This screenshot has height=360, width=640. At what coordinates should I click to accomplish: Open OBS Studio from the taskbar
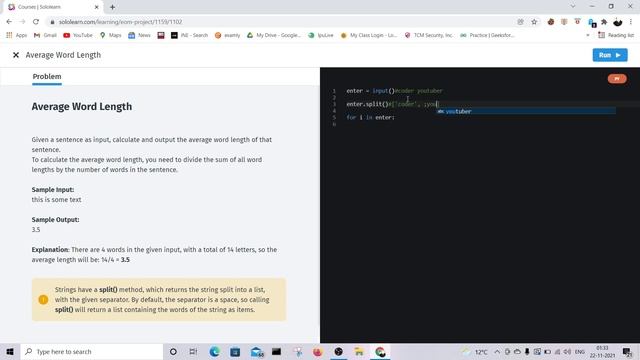click(338, 351)
